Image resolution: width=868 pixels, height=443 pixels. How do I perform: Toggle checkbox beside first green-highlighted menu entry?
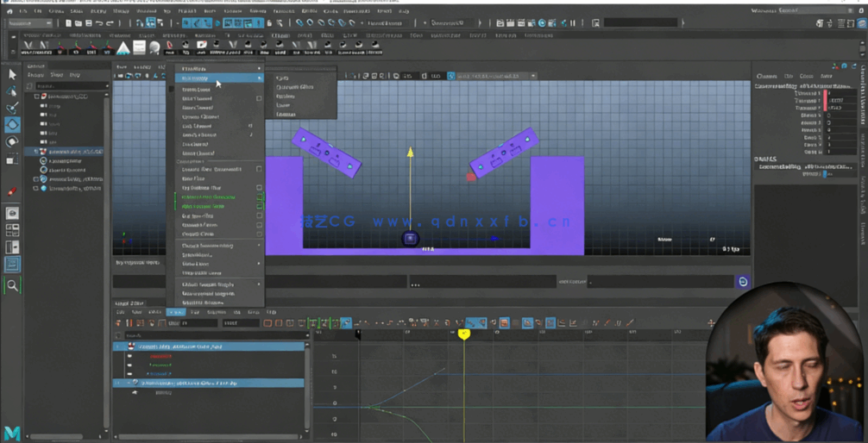pos(260,197)
